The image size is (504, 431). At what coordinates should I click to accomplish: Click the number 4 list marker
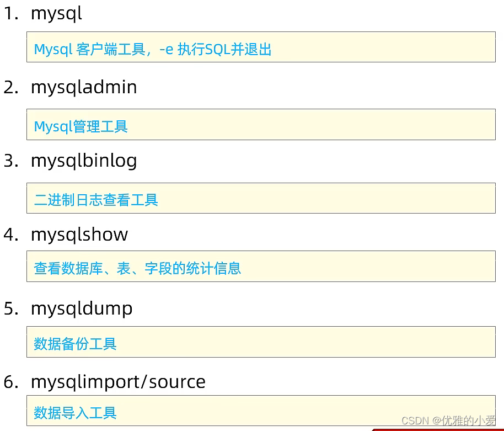click(x=10, y=235)
